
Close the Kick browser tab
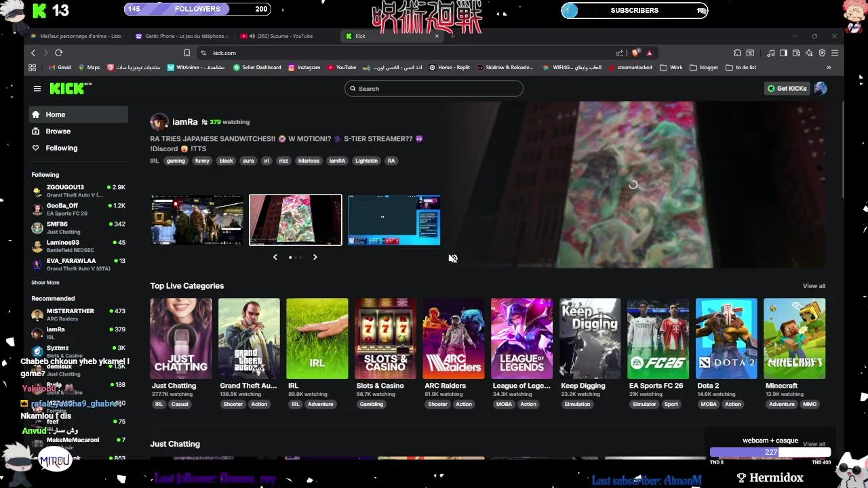point(437,36)
